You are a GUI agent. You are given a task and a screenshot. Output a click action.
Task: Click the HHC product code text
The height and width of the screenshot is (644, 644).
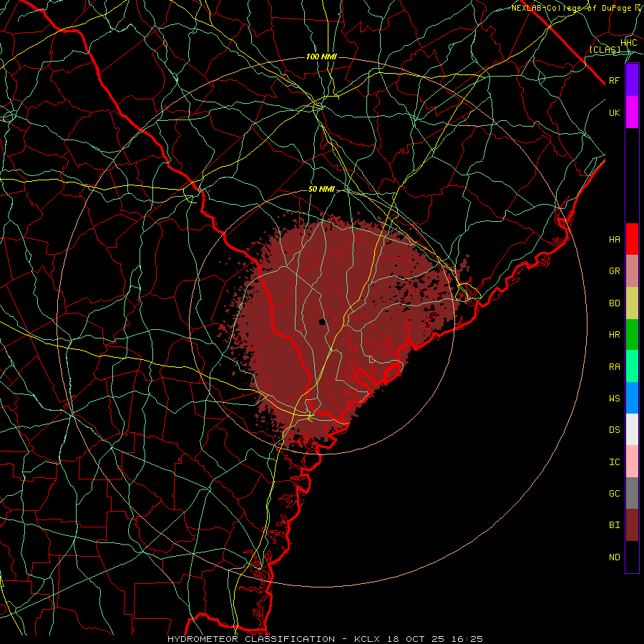click(628, 43)
